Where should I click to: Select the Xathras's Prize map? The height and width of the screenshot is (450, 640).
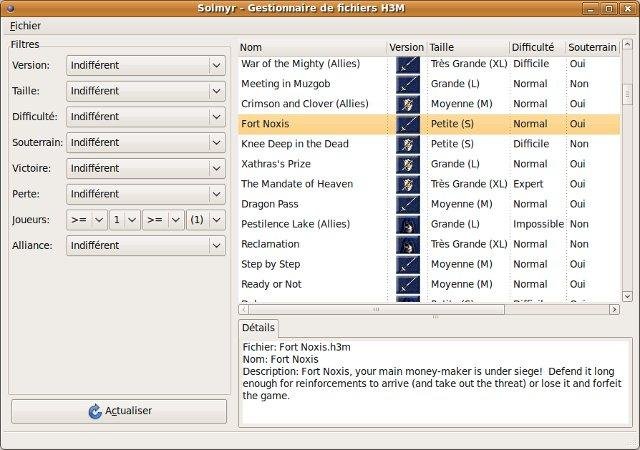point(276,164)
